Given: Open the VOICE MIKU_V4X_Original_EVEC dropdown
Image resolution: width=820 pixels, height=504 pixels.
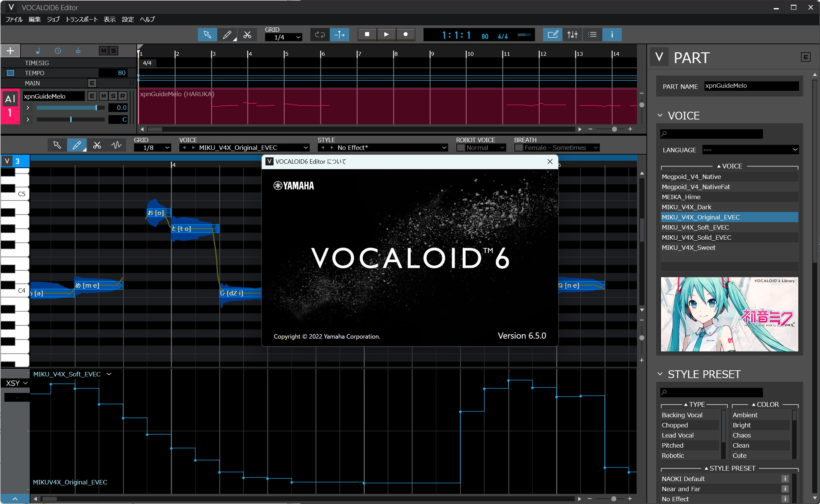Looking at the screenshot, I should (244, 148).
